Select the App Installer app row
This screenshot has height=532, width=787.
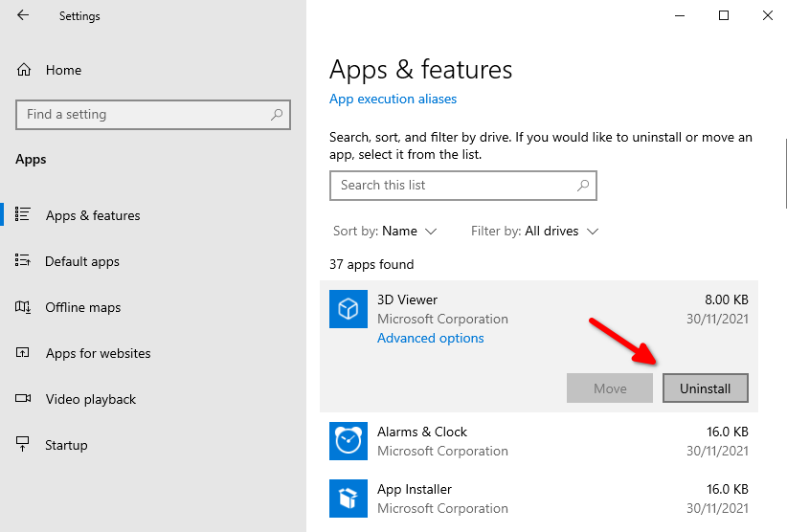(539, 499)
